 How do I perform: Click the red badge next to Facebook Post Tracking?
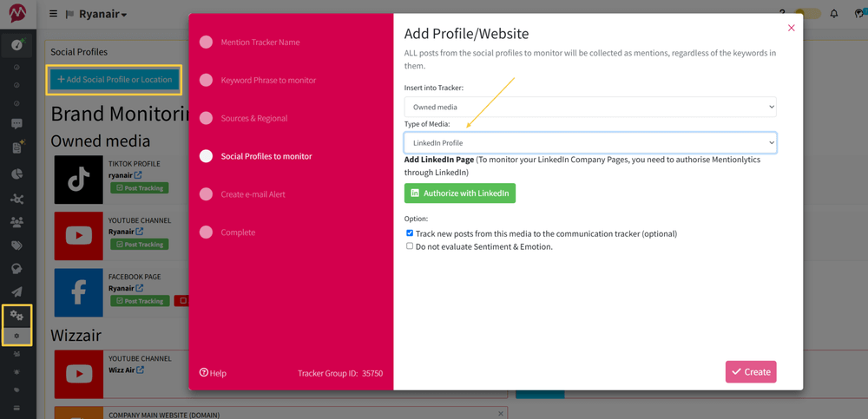[x=181, y=301]
